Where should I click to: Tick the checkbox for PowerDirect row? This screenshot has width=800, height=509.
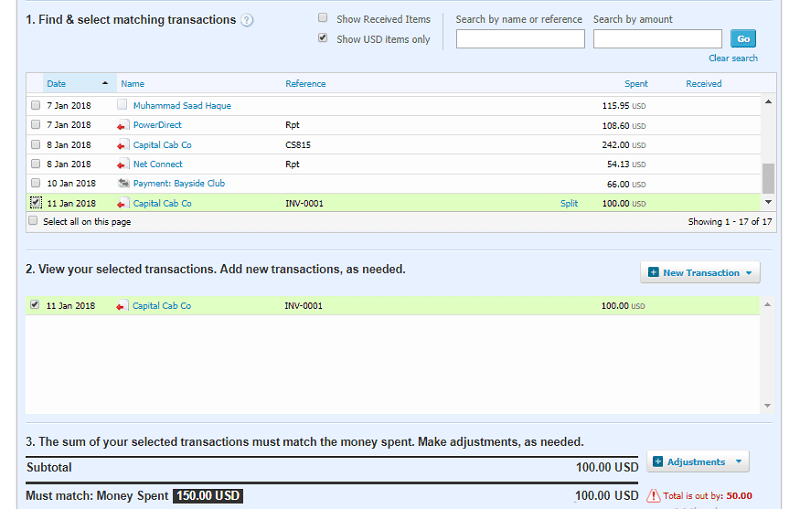(35, 124)
